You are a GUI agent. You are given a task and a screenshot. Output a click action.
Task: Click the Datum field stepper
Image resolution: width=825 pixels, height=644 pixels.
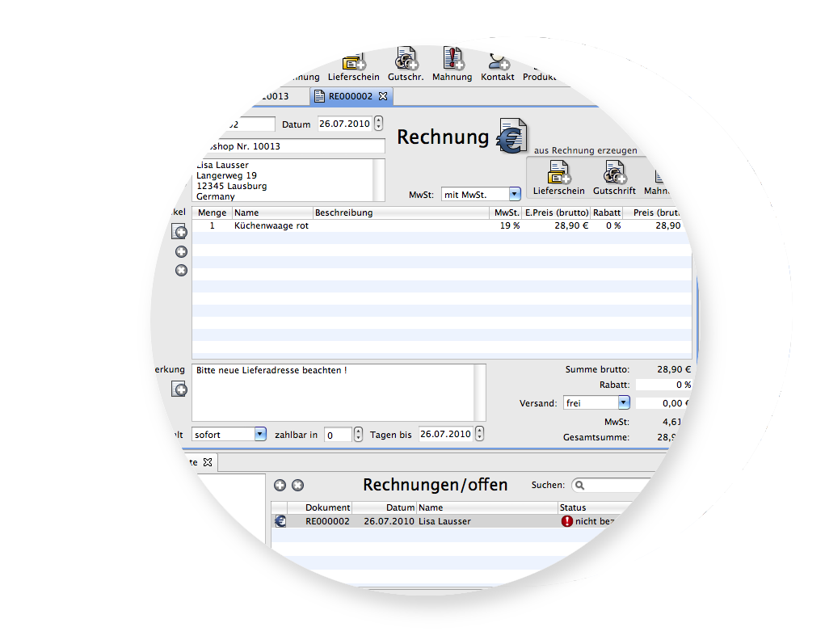(x=379, y=124)
